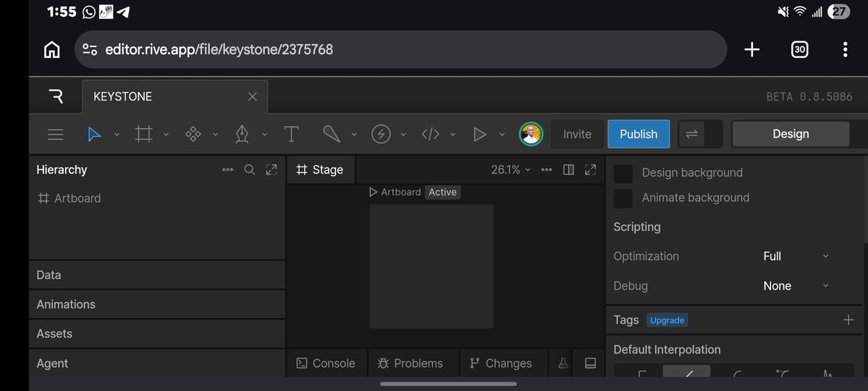Expand the scripting tool dropdown arrow
Screen dimensions: 868x391
(x=452, y=134)
